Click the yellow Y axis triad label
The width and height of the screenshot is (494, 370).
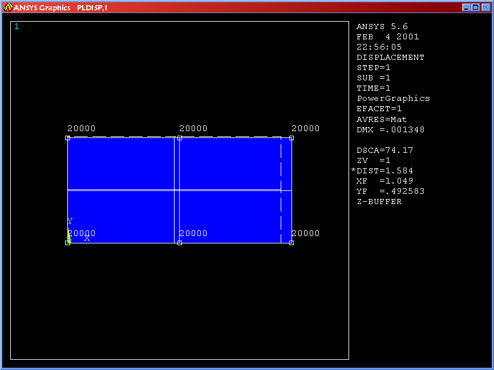pyautogui.click(x=70, y=221)
